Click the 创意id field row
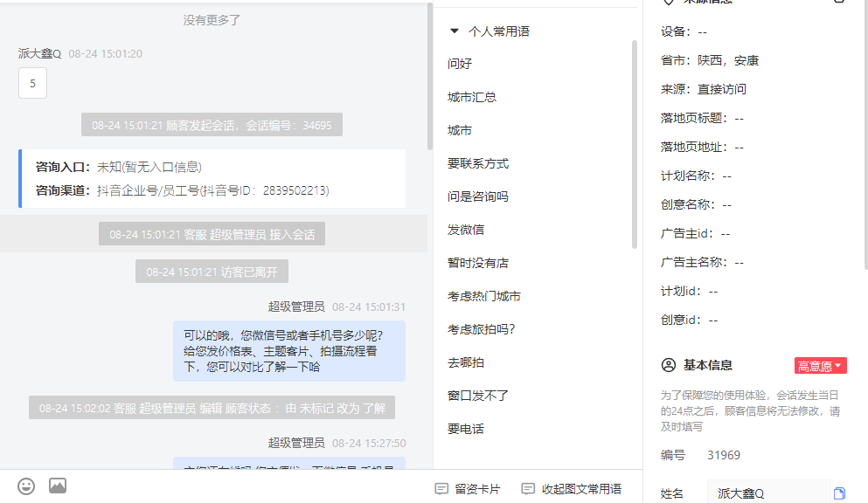868x503 pixels. click(689, 320)
